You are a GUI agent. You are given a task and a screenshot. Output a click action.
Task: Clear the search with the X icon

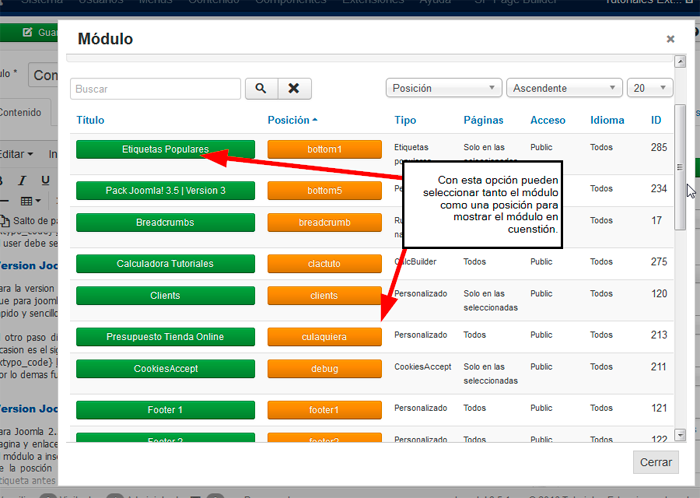coord(294,88)
